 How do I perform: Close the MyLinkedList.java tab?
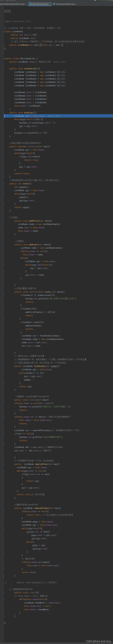[x=50, y=4]
